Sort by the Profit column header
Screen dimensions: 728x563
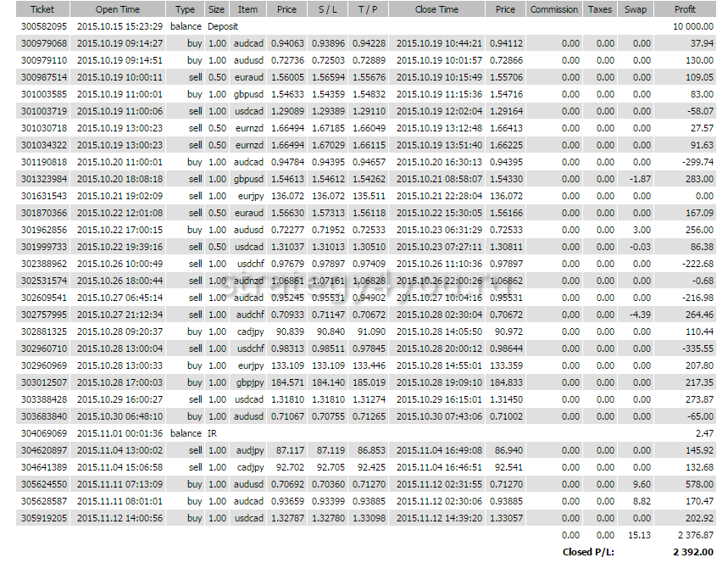[685, 9]
